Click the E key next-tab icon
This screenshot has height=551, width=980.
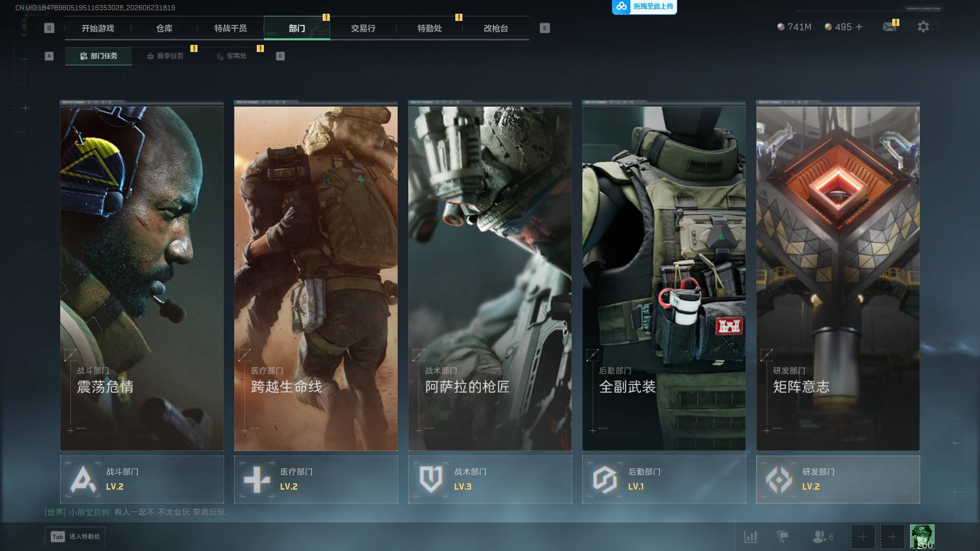[545, 28]
